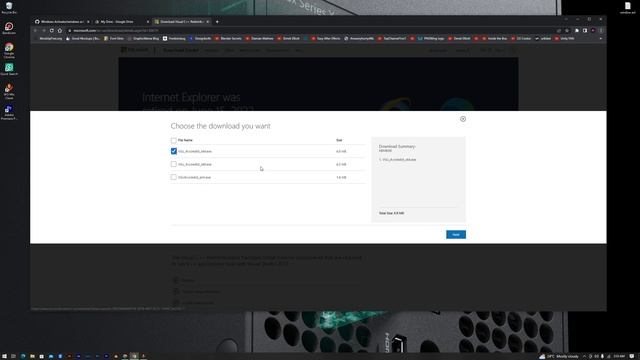Click the blue Next button
Image resolution: width=640 pixels, height=360 pixels.
456,235
